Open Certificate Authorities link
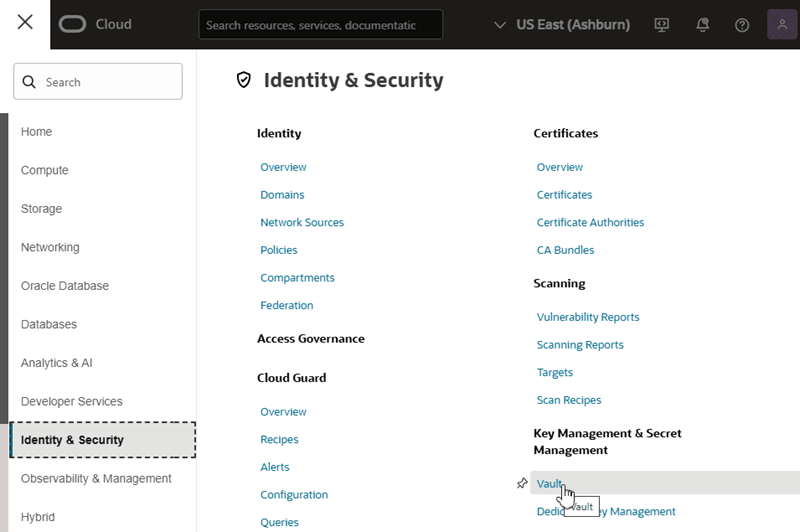This screenshot has width=800, height=532. pyautogui.click(x=590, y=222)
